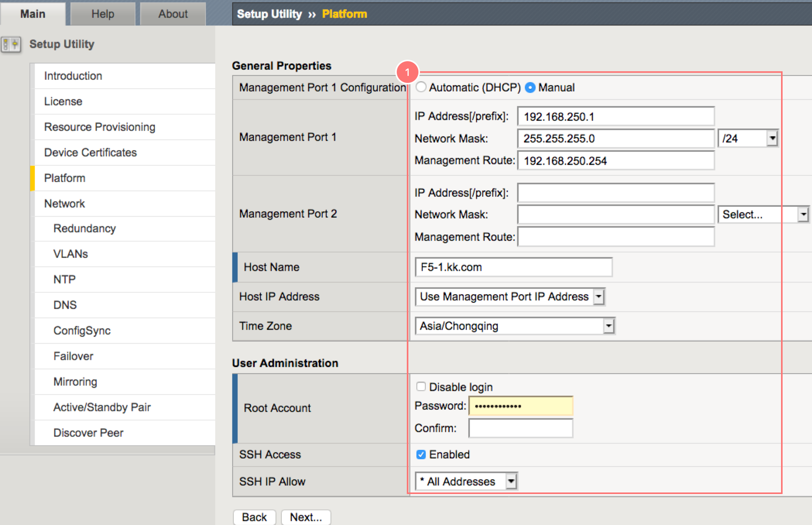The width and height of the screenshot is (812, 525).
Task: Check the Disable login checkbox
Action: click(421, 386)
